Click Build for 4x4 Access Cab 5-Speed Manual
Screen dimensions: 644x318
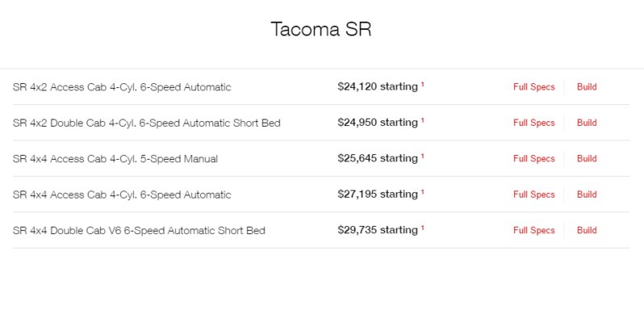point(587,158)
